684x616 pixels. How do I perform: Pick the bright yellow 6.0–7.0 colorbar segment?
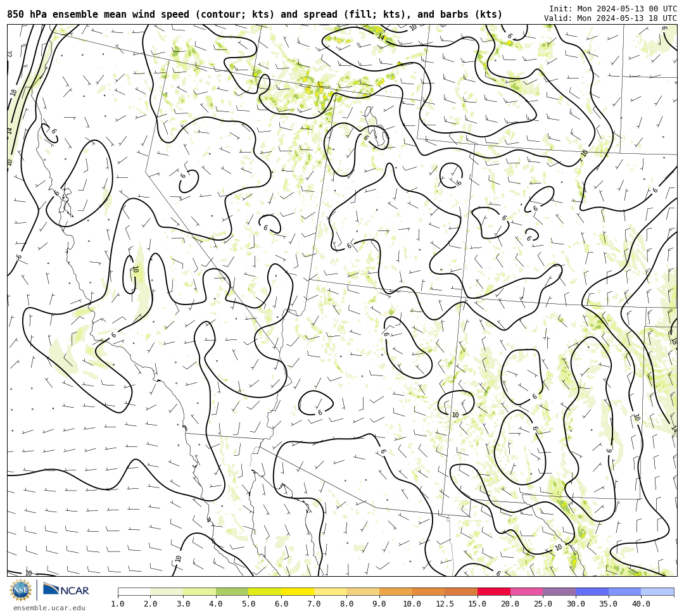click(298, 591)
